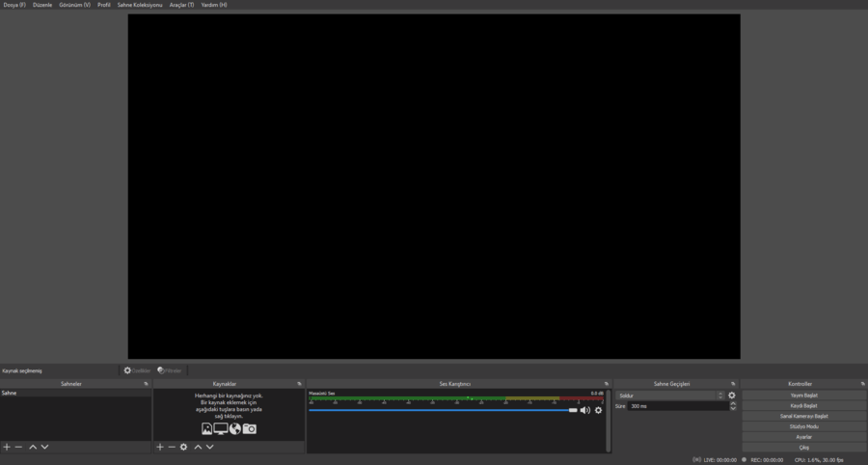Add a camera capture source icon
Image resolution: width=868 pixels, height=465 pixels.
250,428
